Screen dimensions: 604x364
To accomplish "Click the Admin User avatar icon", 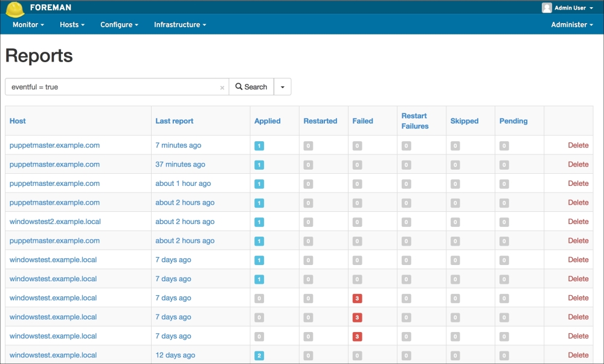I will coord(547,8).
